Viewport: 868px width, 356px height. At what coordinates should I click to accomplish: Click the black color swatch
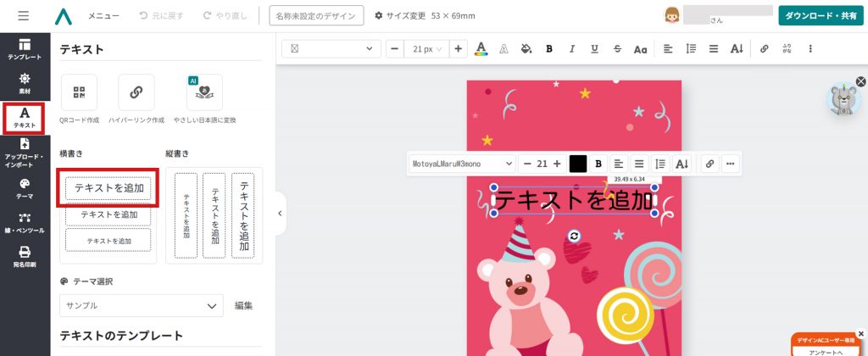pos(578,164)
